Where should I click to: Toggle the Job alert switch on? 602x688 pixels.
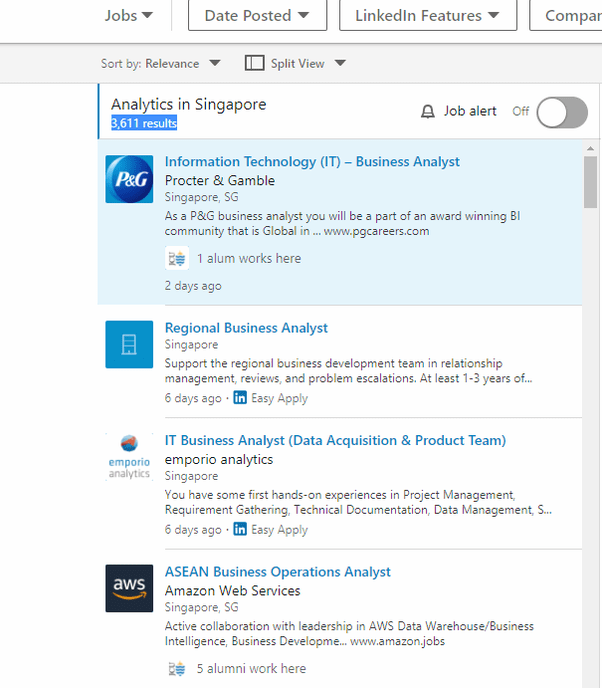pyautogui.click(x=561, y=112)
